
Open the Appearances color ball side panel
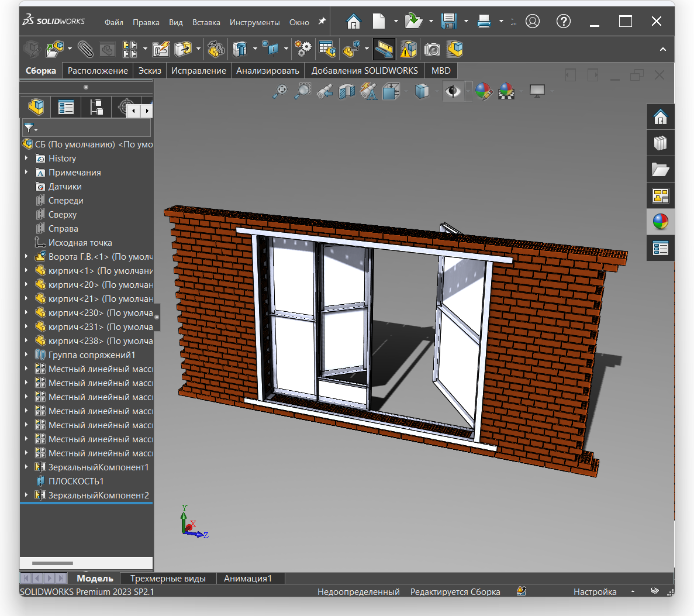pyautogui.click(x=660, y=222)
